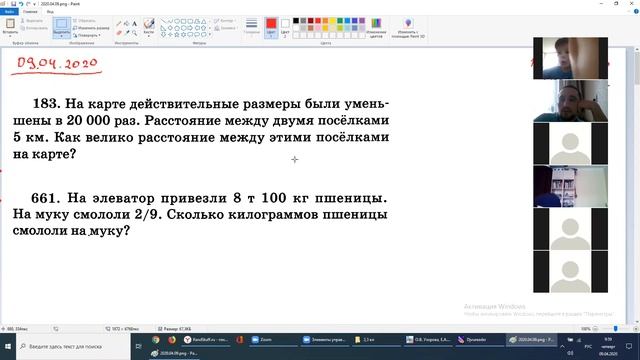Choose the purple color swatch

(362, 20)
